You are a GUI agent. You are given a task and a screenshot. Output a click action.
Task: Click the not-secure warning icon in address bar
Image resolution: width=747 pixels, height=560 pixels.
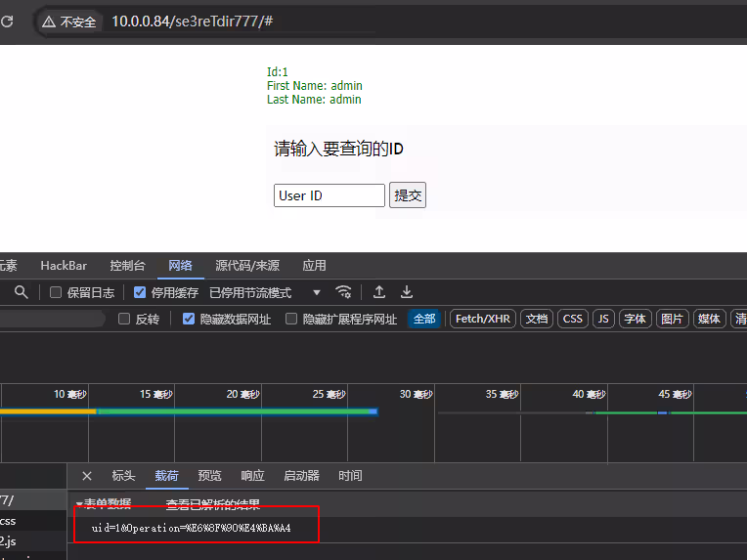click(49, 22)
